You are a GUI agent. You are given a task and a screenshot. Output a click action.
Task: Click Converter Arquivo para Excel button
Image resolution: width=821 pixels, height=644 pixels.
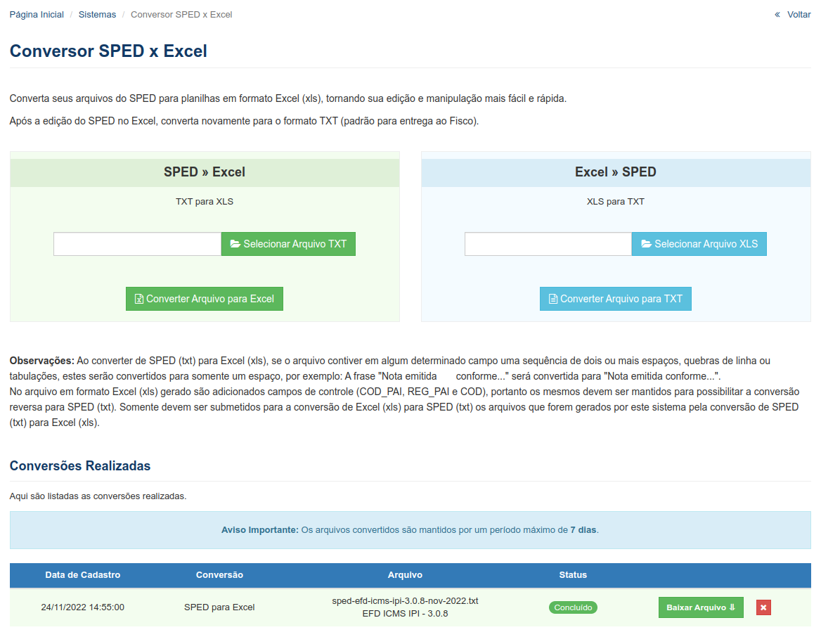coord(205,299)
